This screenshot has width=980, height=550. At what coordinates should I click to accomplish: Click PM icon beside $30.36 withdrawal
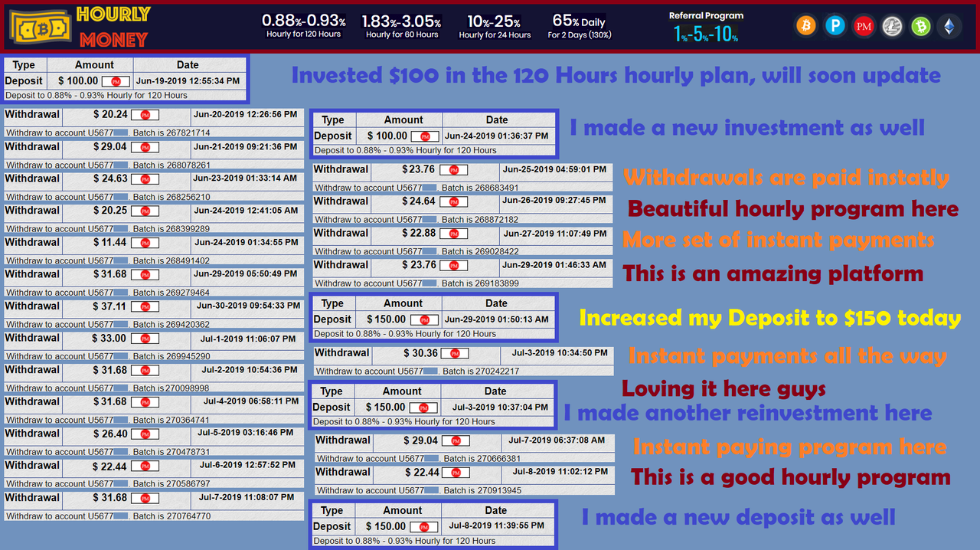coord(455,354)
